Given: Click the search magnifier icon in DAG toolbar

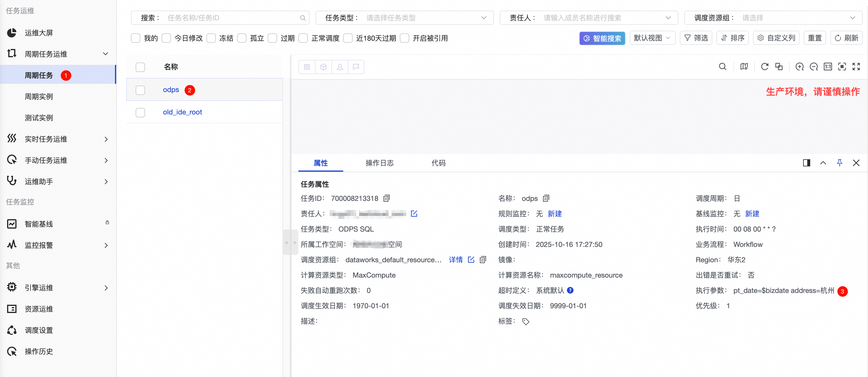Looking at the screenshot, I should [722, 67].
